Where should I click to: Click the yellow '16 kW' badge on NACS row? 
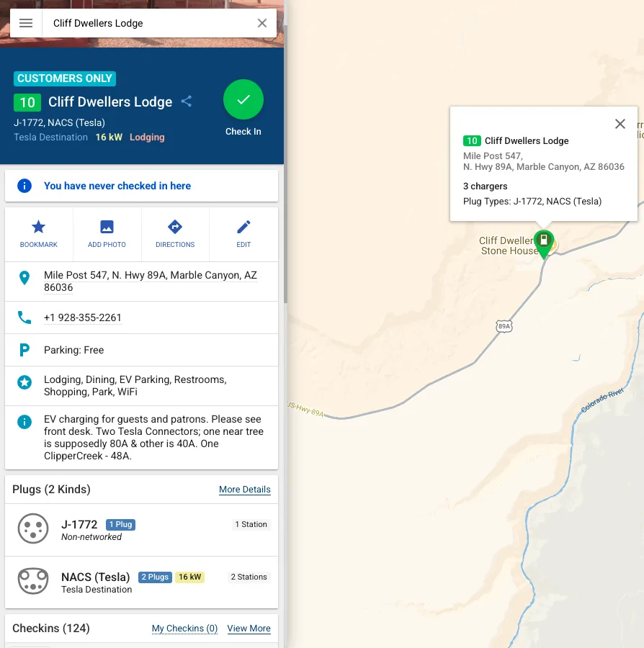point(189,577)
